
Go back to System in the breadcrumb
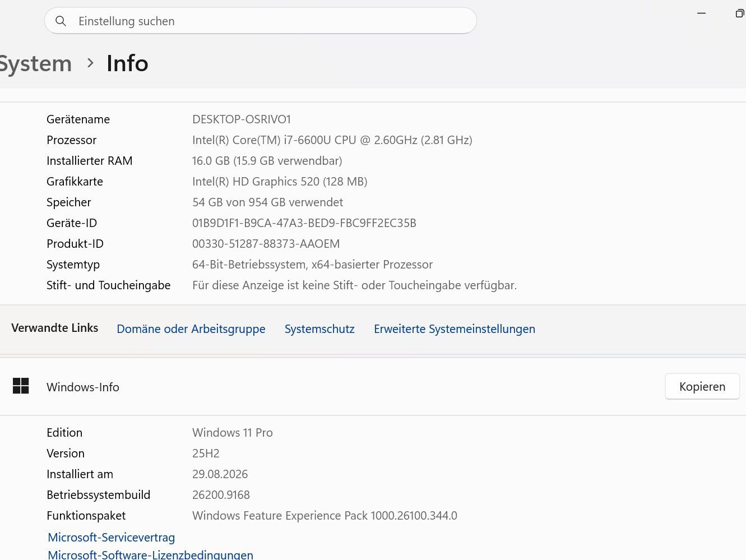(x=35, y=63)
